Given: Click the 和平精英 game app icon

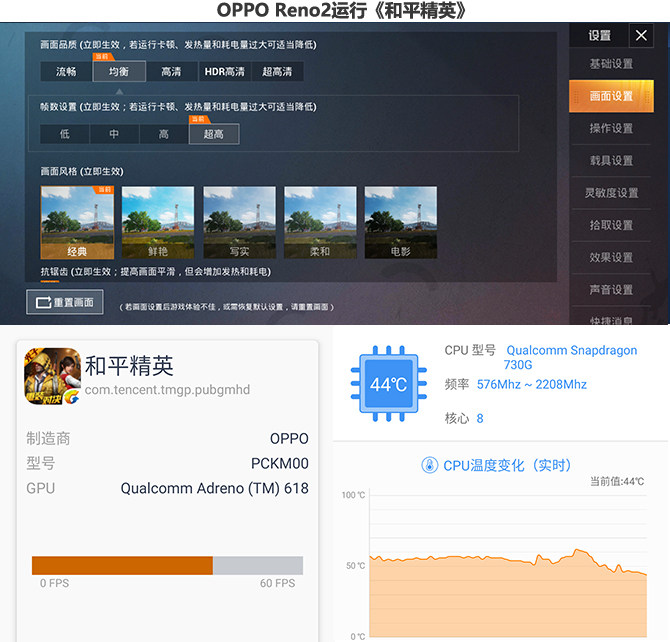Looking at the screenshot, I should coord(52,376).
